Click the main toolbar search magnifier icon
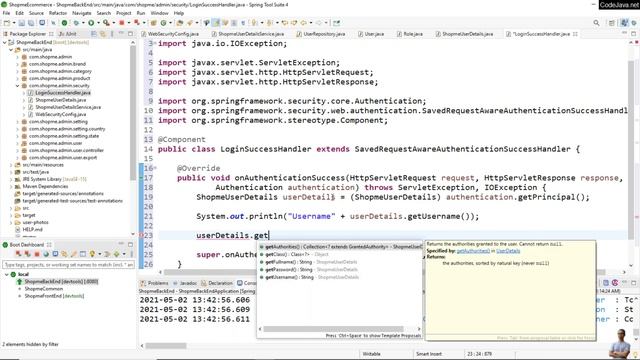This screenshot has width=640, height=360. point(596,23)
